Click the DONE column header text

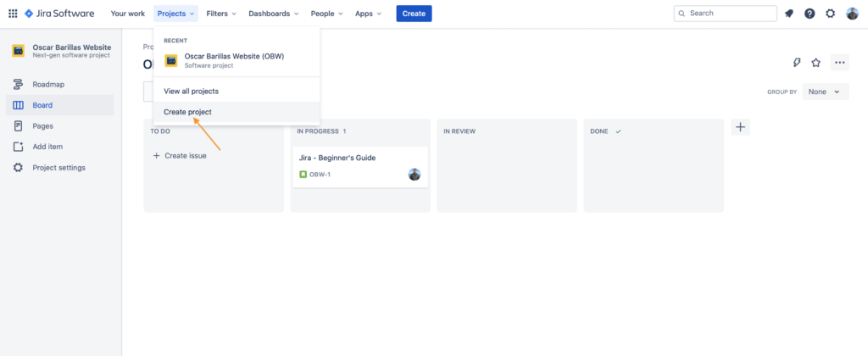599,131
